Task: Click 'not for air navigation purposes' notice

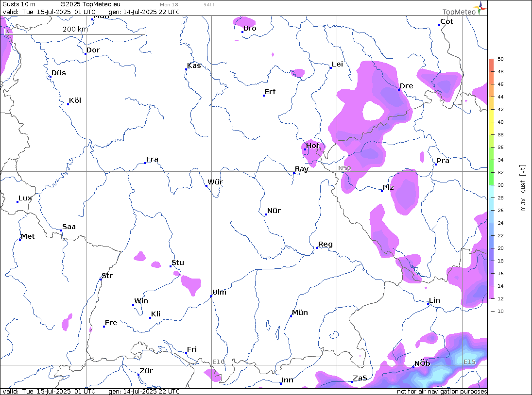Action: pyautogui.click(x=442, y=392)
